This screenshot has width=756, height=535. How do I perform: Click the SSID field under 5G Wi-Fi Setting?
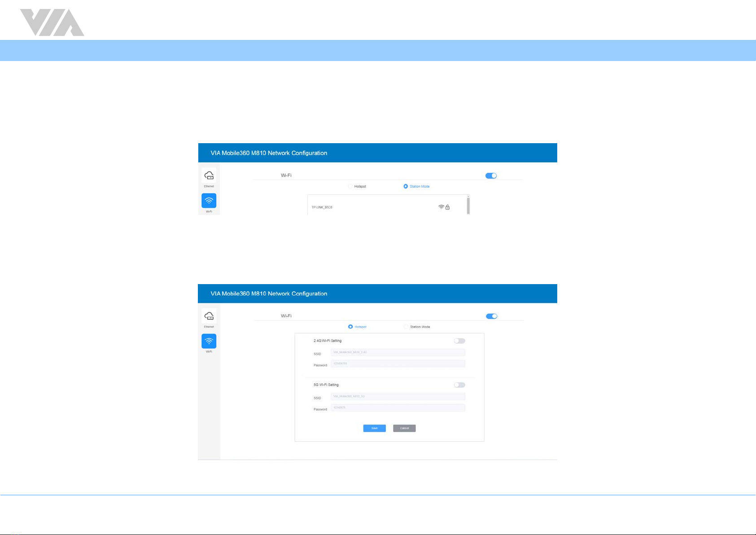398,396
